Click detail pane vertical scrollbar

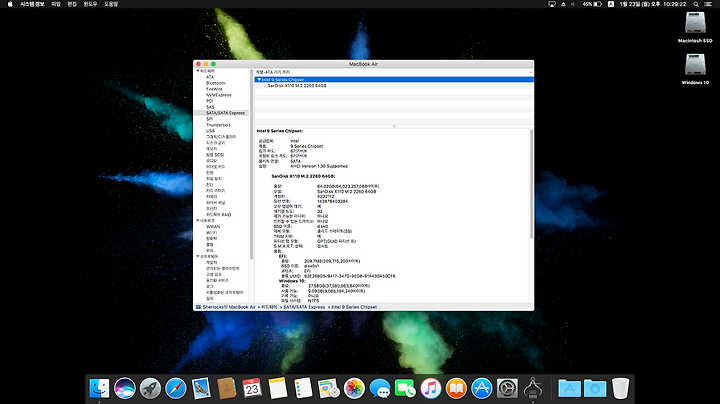[x=531, y=184]
